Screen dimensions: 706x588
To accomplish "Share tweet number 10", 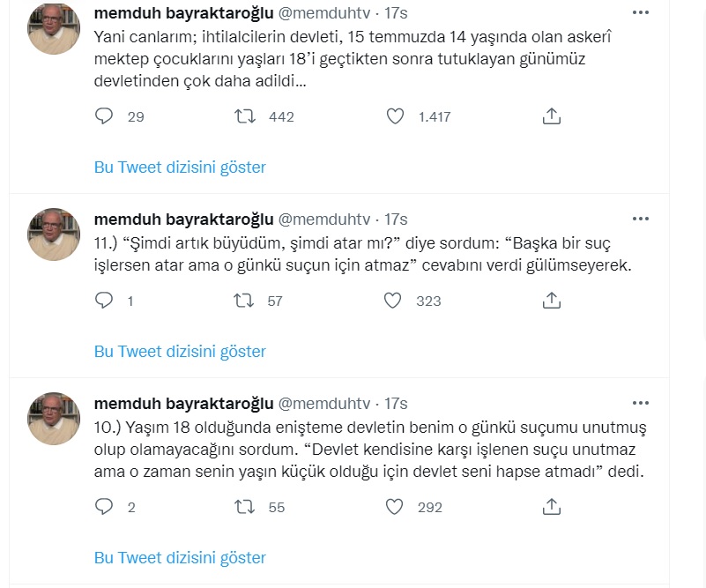I will click(x=552, y=507).
